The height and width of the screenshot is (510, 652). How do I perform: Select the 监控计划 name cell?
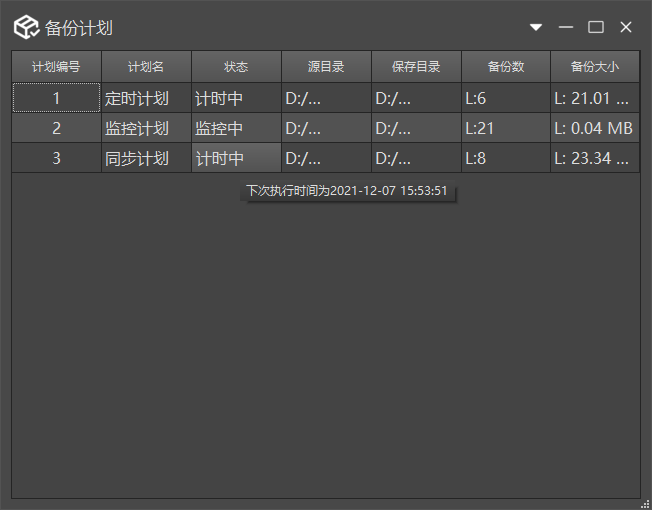146,128
